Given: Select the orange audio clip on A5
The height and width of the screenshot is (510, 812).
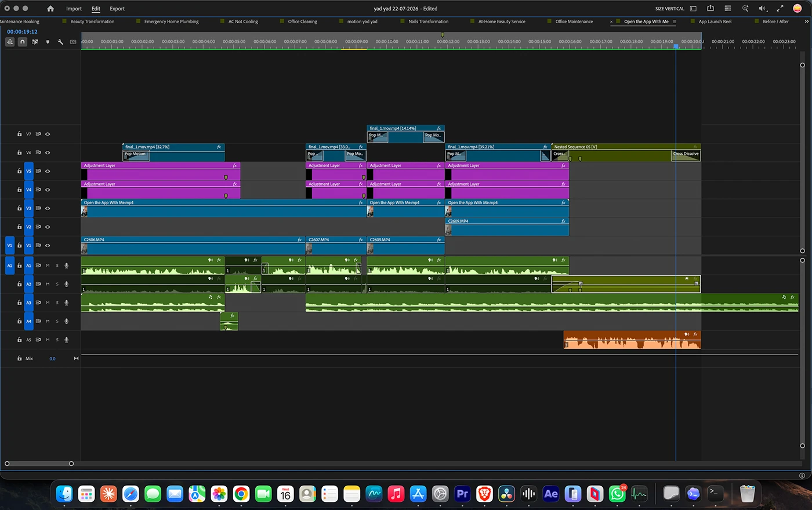Looking at the screenshot, I should tap(632, 340).
